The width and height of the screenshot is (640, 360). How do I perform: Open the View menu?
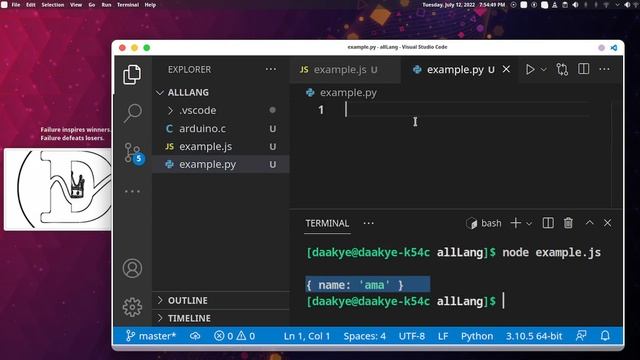point(76,5)
